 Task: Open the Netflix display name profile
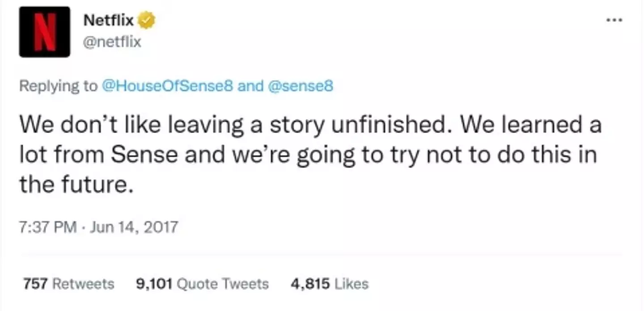point(109,21)
